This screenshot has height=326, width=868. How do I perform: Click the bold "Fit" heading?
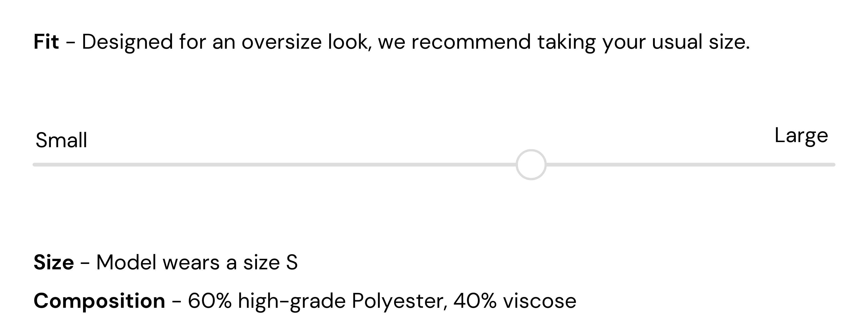[x=46, y=42]
